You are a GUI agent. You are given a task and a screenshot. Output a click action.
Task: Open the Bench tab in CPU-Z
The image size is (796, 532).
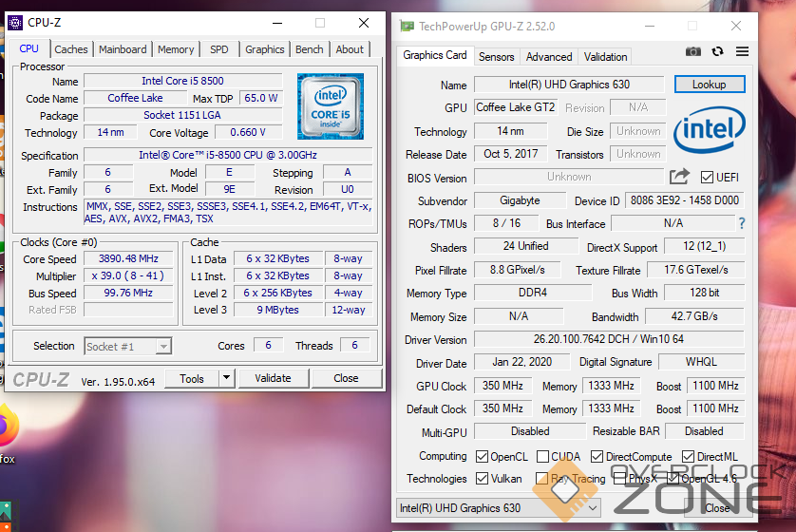(309, 49)
